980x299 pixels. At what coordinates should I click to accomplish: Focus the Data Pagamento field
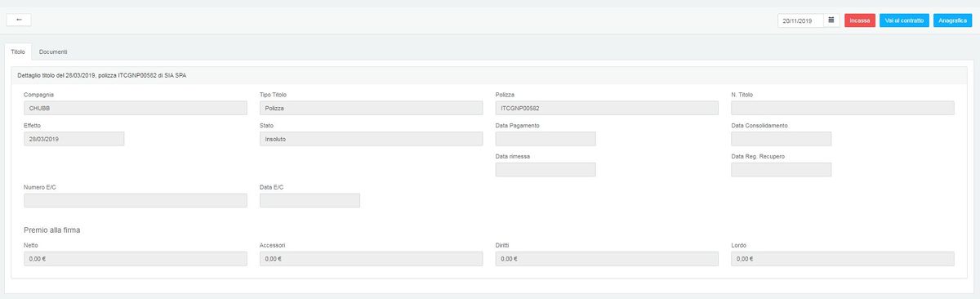click(546, 139)
